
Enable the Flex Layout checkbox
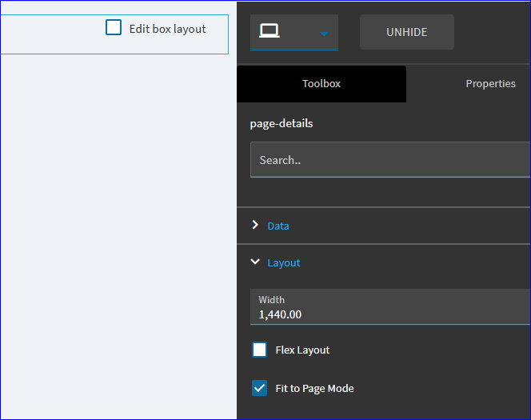[x=259, y=350]
